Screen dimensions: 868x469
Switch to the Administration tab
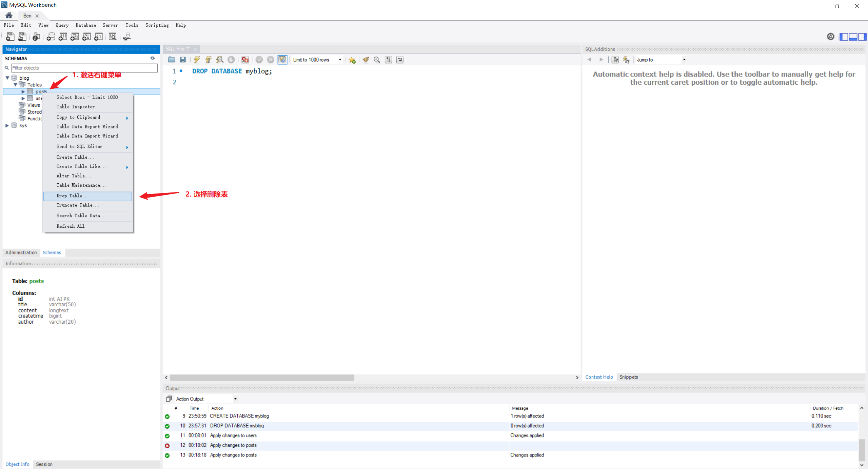point(21,252)
